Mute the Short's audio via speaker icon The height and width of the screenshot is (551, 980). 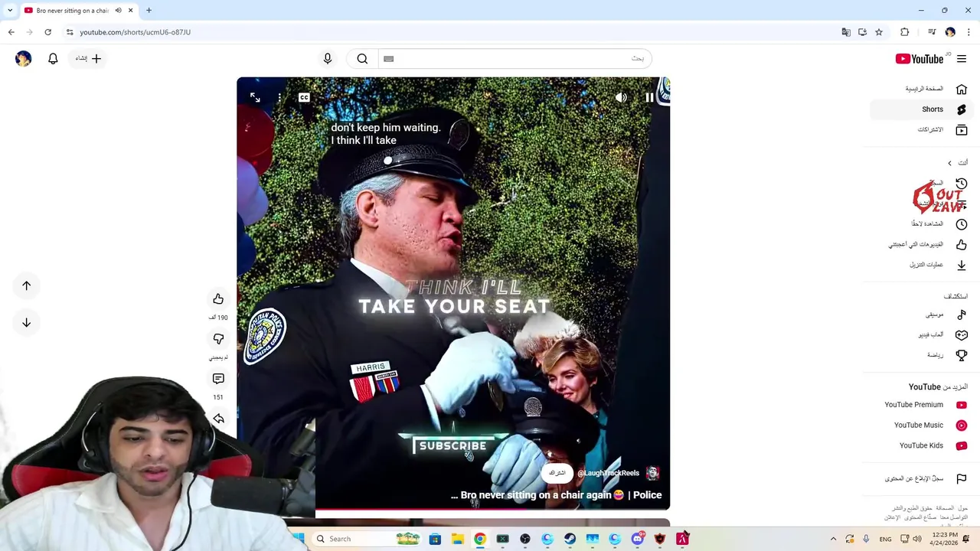(x=621, y=98)
